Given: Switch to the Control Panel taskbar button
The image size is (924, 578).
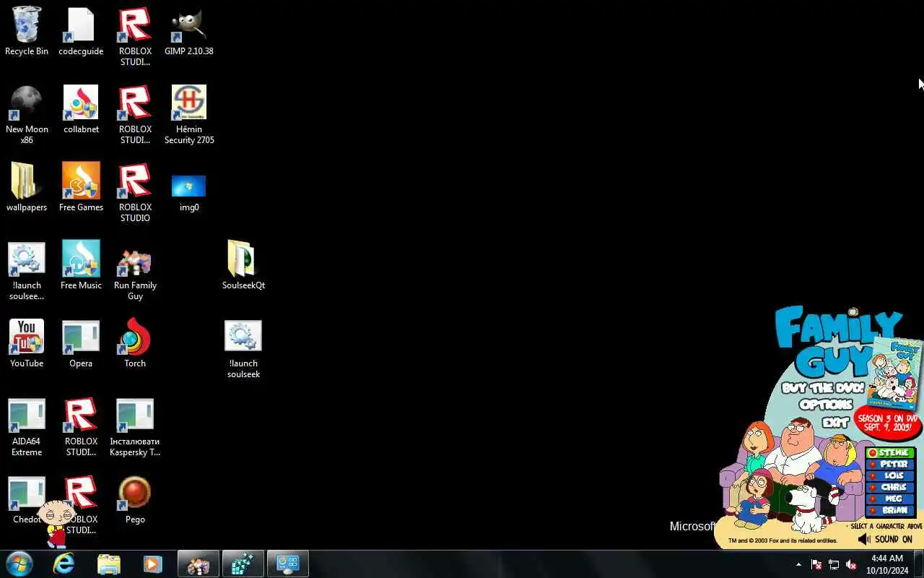Looking at the screenshot, I should (x=287, y=564).
